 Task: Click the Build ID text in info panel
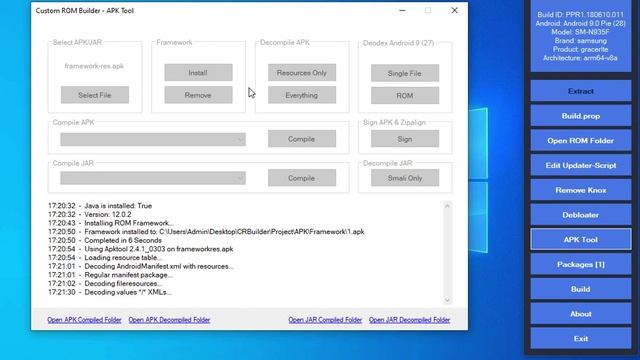coord(580,15)
